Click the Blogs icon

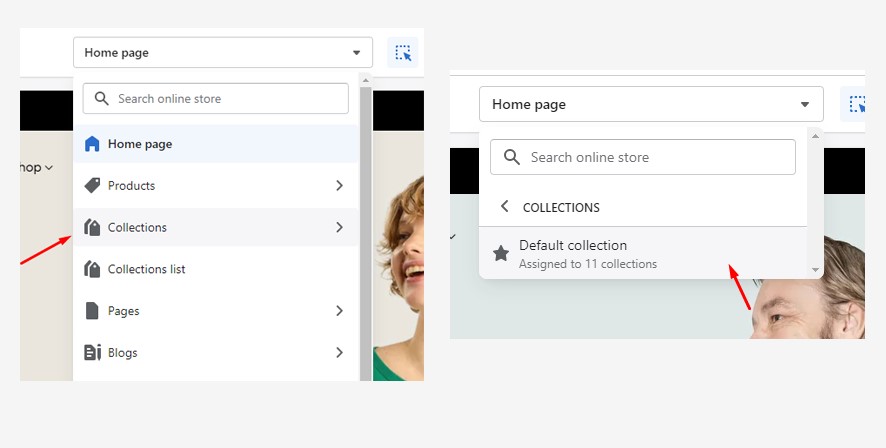[x=92, y=353]
